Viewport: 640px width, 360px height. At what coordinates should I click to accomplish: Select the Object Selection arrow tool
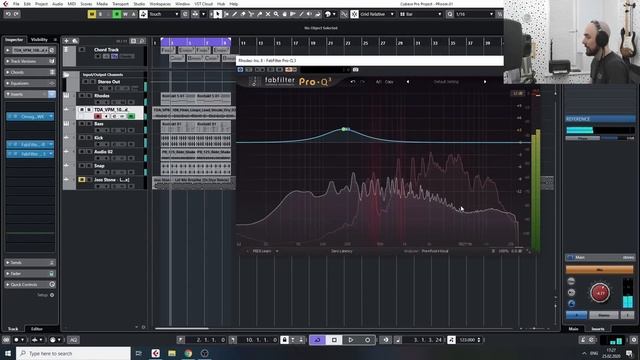(218, 14)
